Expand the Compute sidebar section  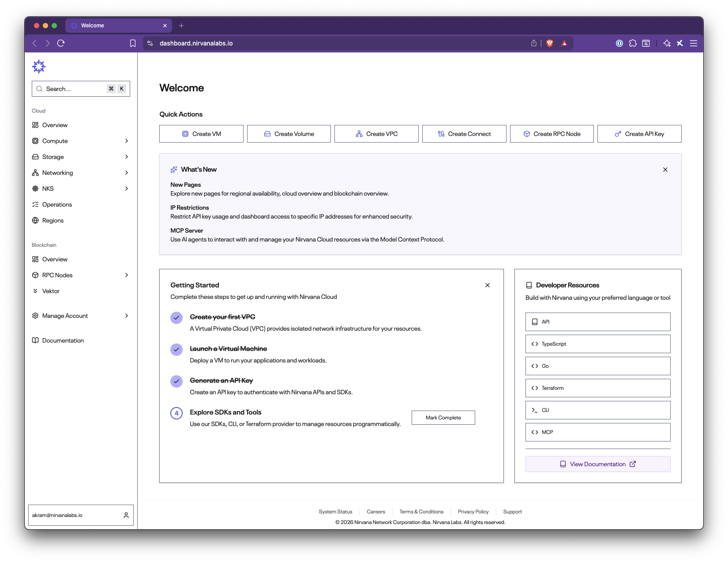(81, 141)
